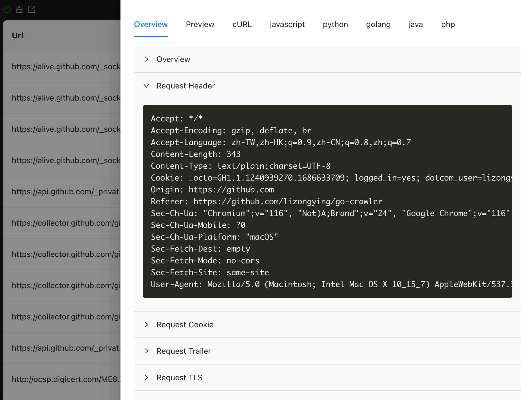Image resolution: width=532 pixels, height=400 pixels.
Task: Click the Cookie header line
Action: tap(332, 178)
